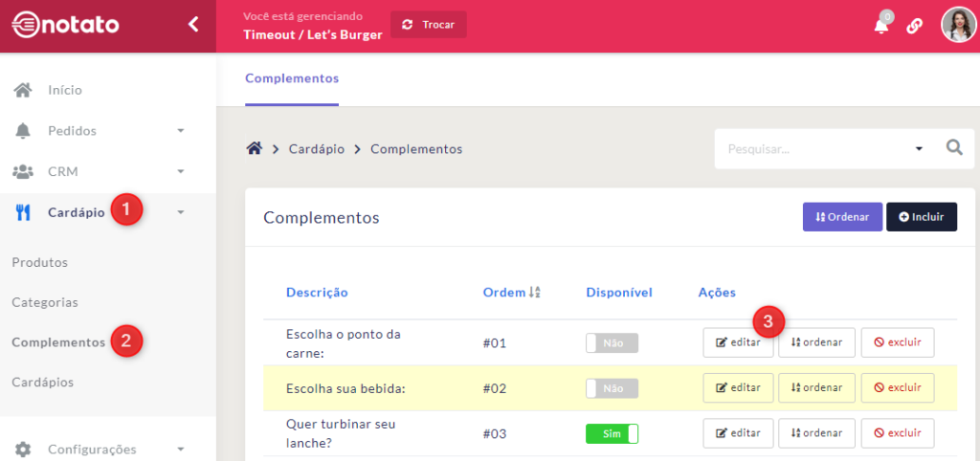Open Início from the sidebar
This screenshot has width=980, height=461.
pyautogui.click(x=64, y=90)
